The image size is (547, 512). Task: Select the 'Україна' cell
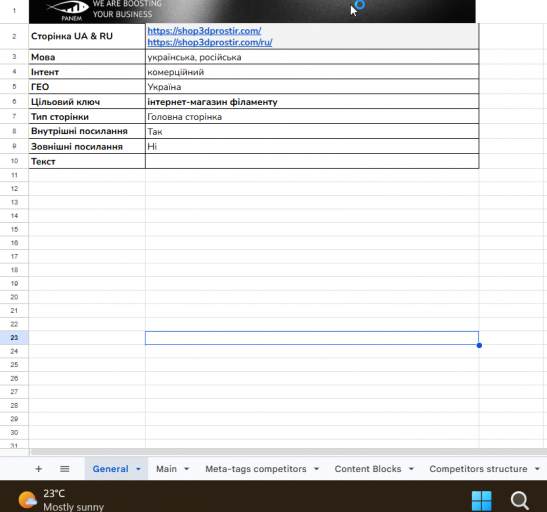(x=312, y=86)
